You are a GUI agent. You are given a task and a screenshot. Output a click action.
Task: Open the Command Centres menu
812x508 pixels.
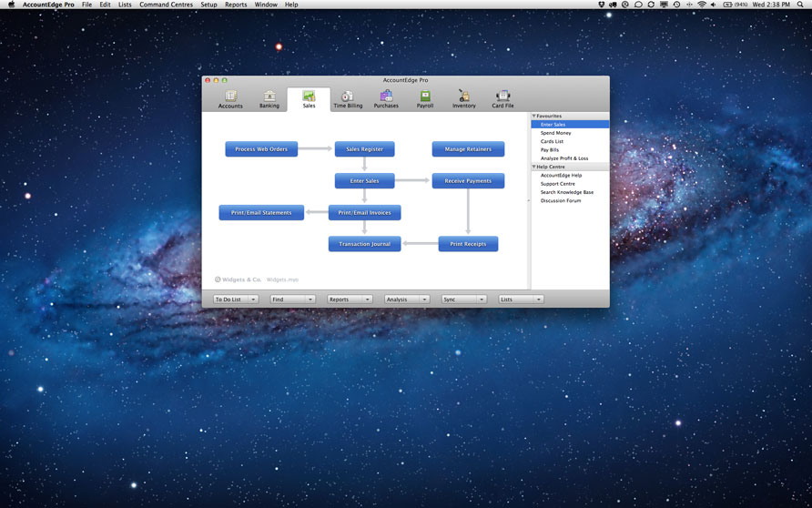click(x=166, y=5)
